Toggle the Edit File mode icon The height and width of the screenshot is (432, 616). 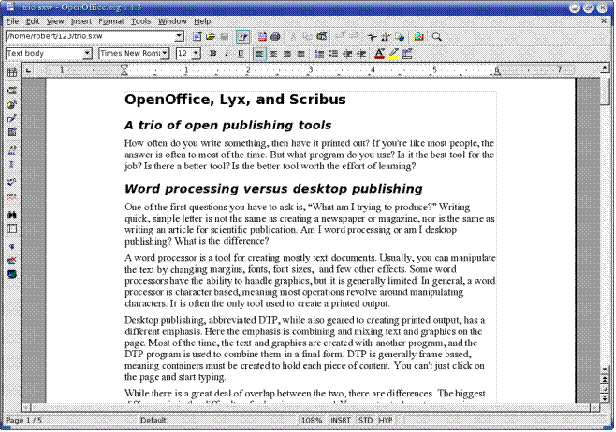click(243, 37)
